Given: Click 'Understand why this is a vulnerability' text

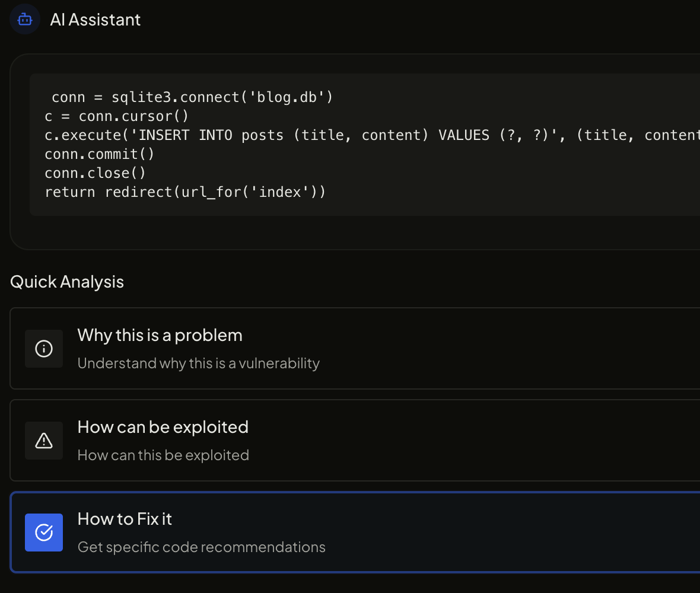Looking at the screenshot, I should [x=198, y=363].
